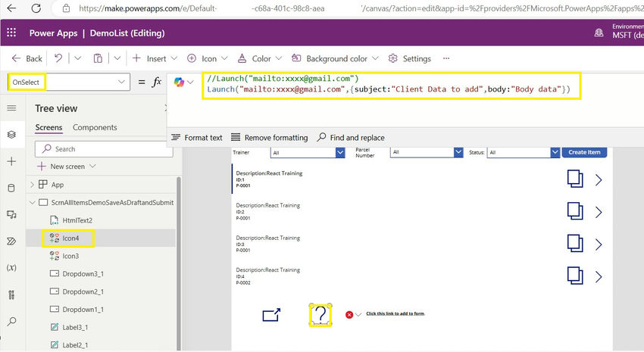Click copy icon for ID:3 item
This screenshot has width=644, height=352.
click(575, 244)
